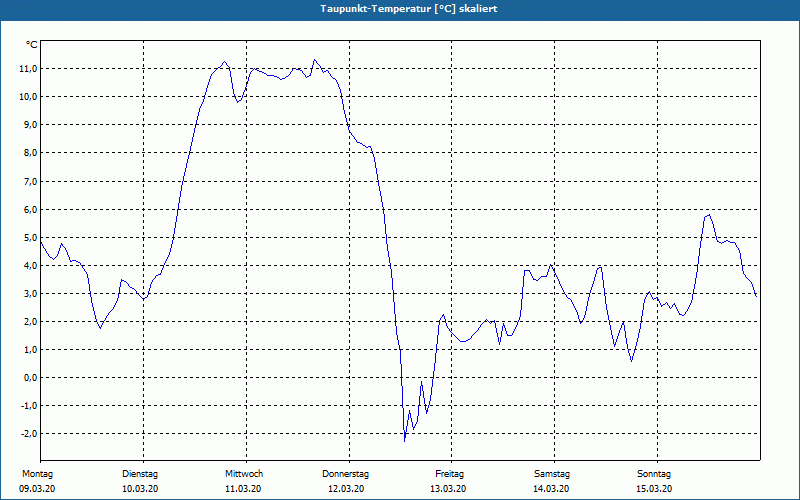
Task: Click the °C unit label
Action: 32,45
